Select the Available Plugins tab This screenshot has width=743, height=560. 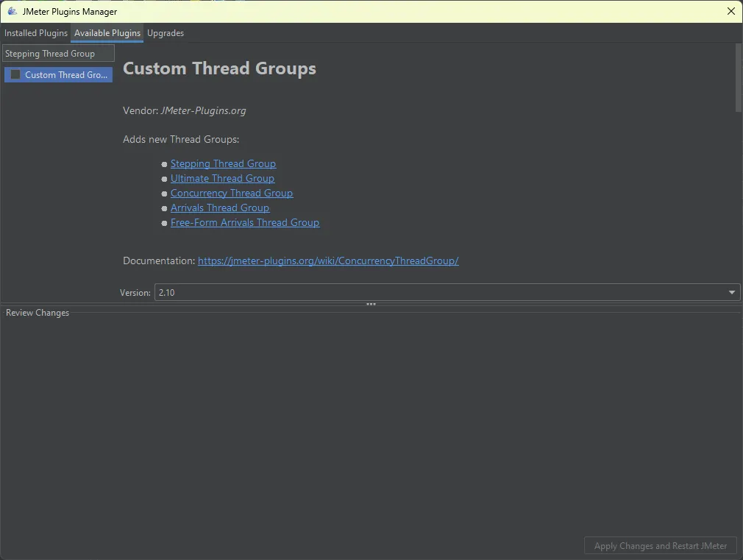(x=107, y=33)
